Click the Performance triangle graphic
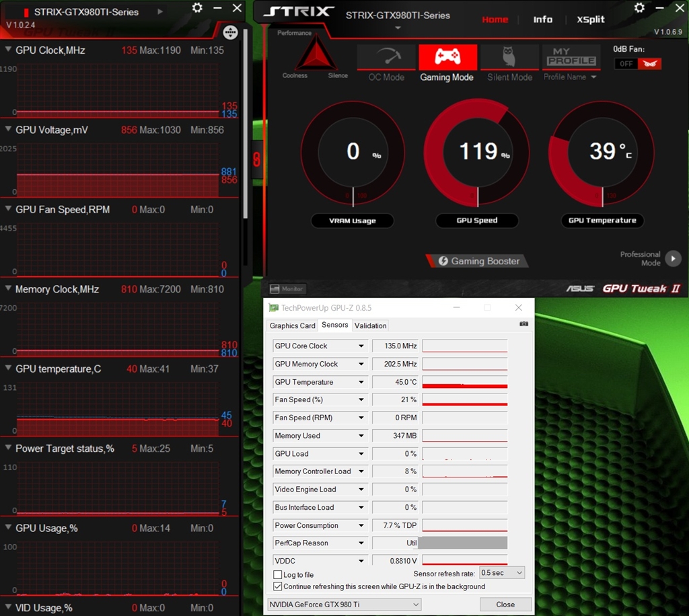Screen dimensions: 689x616 316,54
